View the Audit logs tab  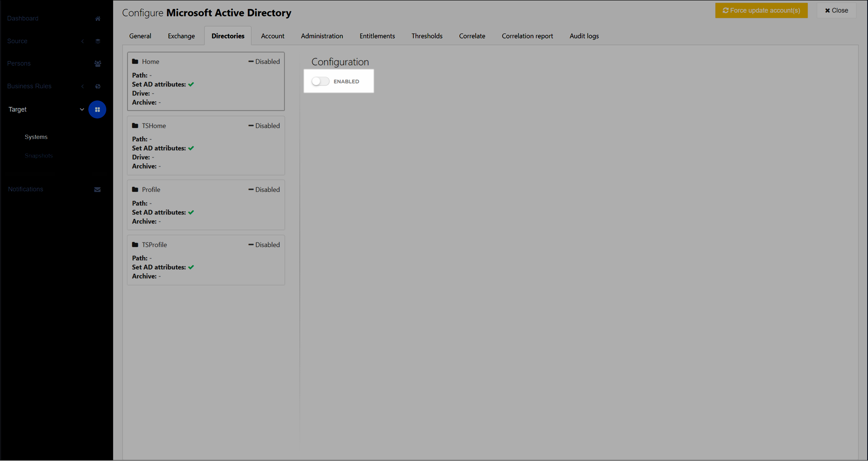tap(584, 36)
